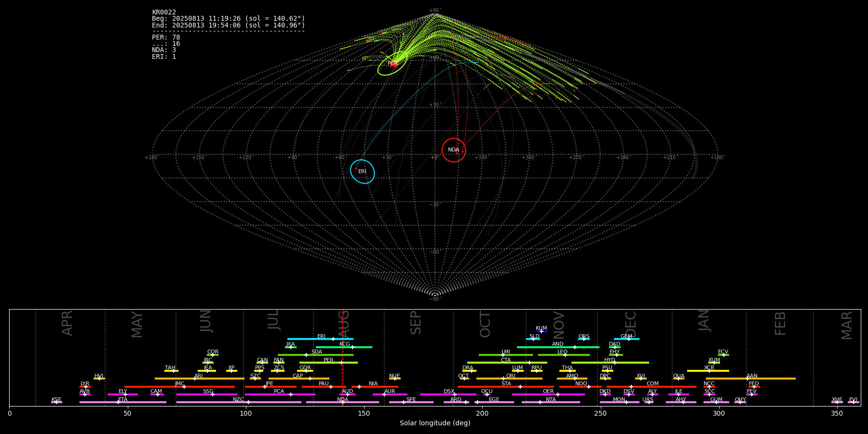Click the EVI shower label in timeline
The image size is (868, 434).
(x=853, y=399)
